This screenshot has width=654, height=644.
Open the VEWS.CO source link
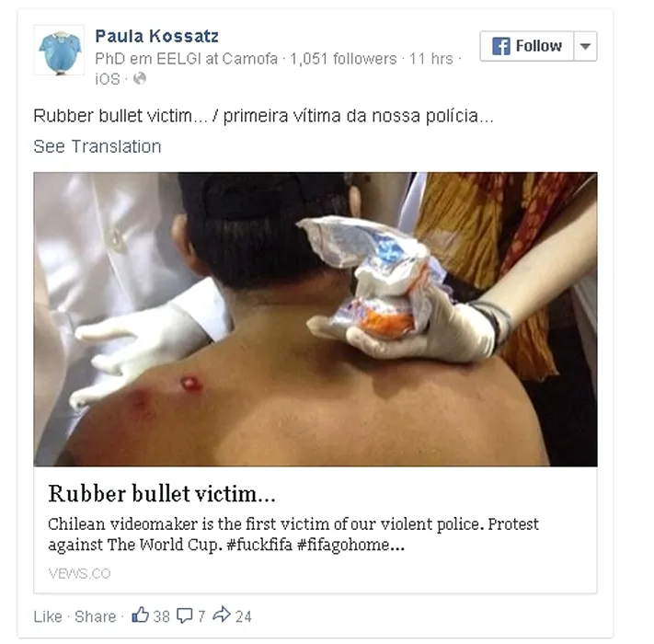pos(79,573)
